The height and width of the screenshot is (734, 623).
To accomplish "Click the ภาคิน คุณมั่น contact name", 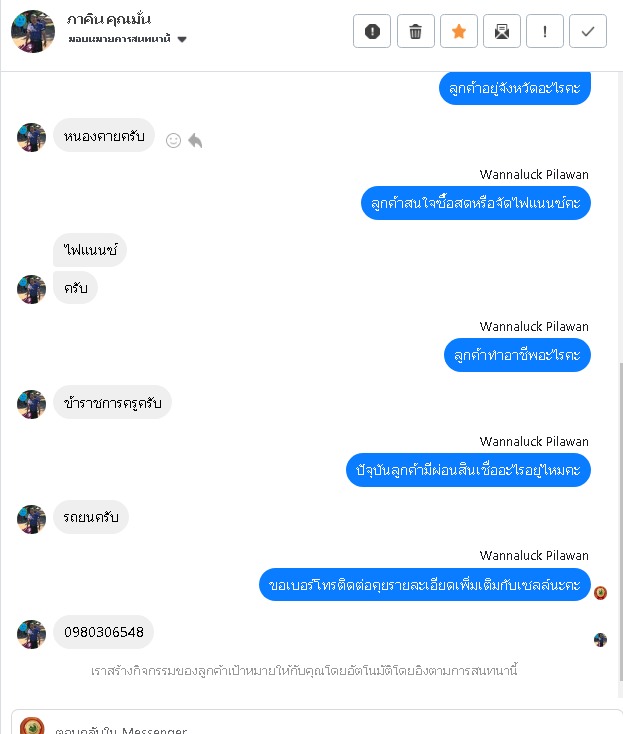I will (109, 20).
